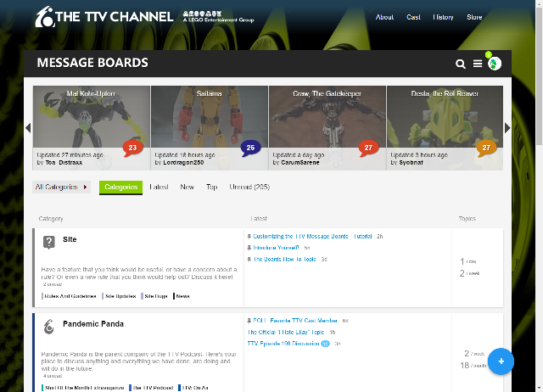Click the 4 unread count under Pandemic Panda

coord(53,376)
